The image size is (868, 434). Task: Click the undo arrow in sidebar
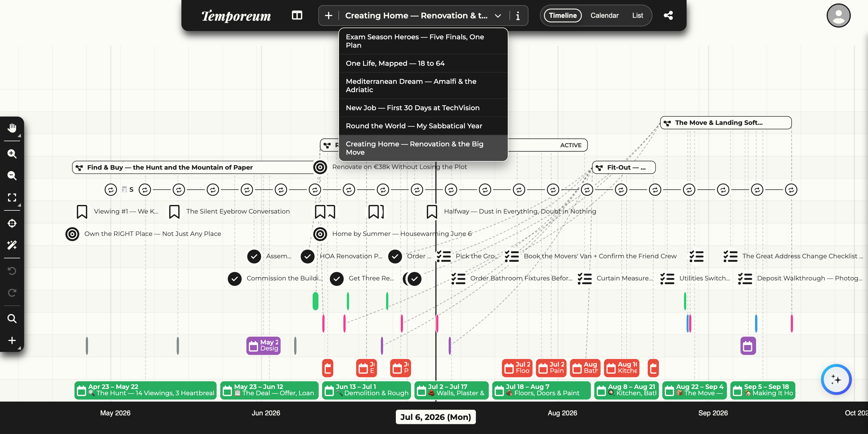click(12, 271)
